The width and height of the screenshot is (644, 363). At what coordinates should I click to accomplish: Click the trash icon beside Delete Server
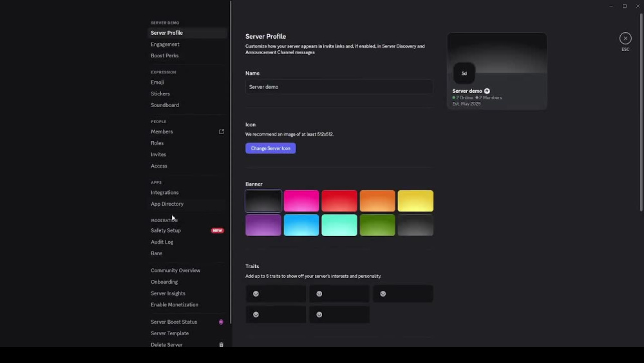point(221,344)
